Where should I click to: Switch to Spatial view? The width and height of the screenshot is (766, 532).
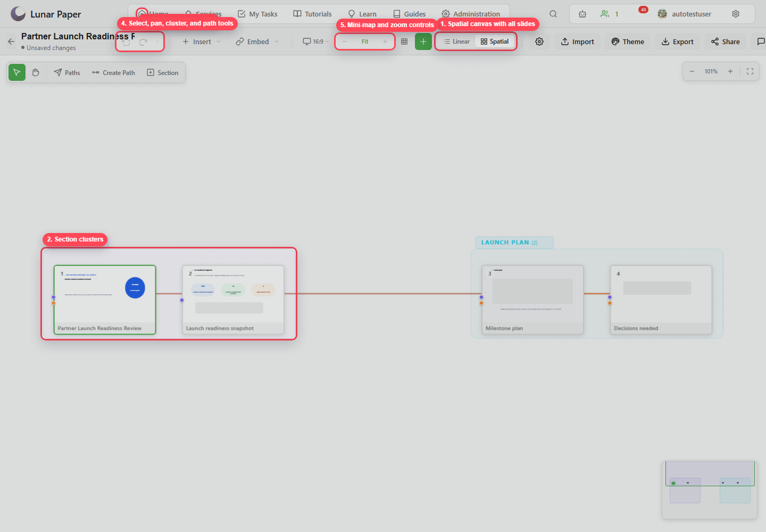pos(495,41)
